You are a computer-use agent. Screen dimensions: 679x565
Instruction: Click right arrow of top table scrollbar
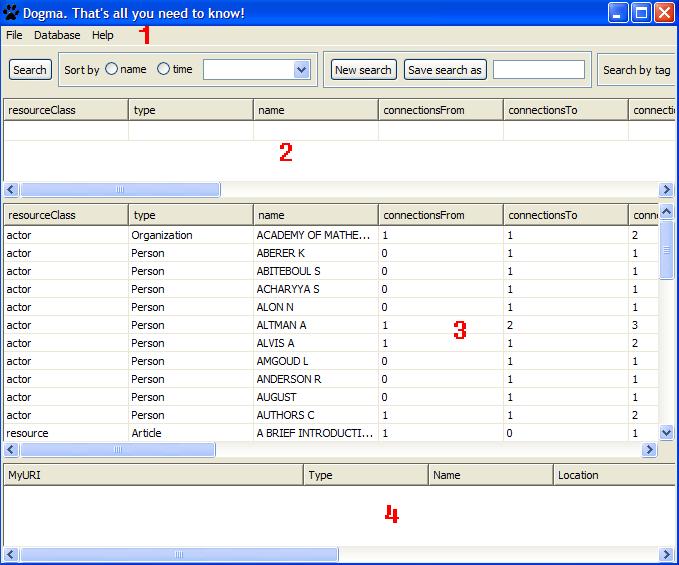[666, 190]
